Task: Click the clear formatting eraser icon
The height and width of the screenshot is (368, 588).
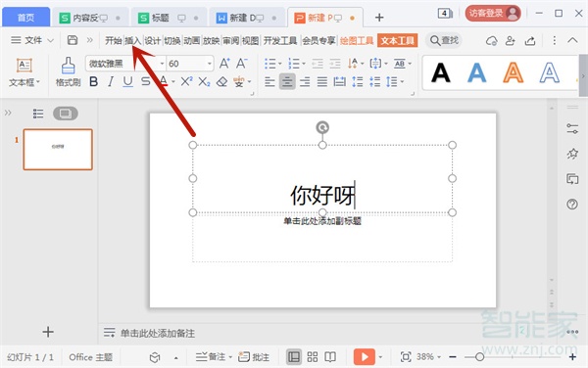Action: coord(222,81)
